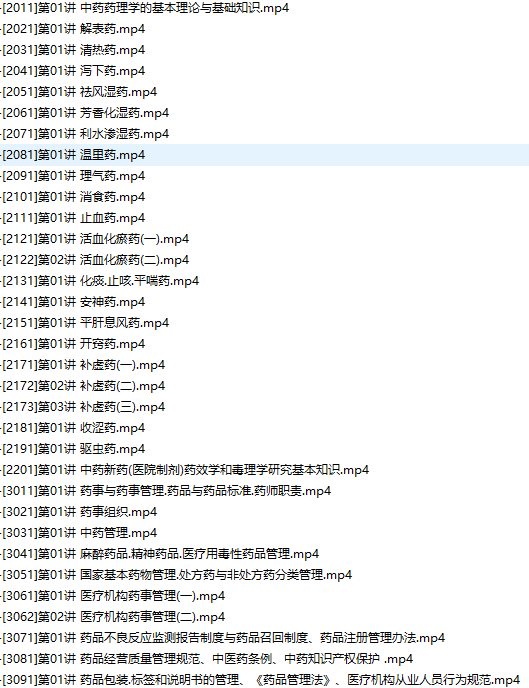Select file [3091] 药品包装.标签和说明书的管理
Viewport: 529px width, 688px height.
[261, 680]
